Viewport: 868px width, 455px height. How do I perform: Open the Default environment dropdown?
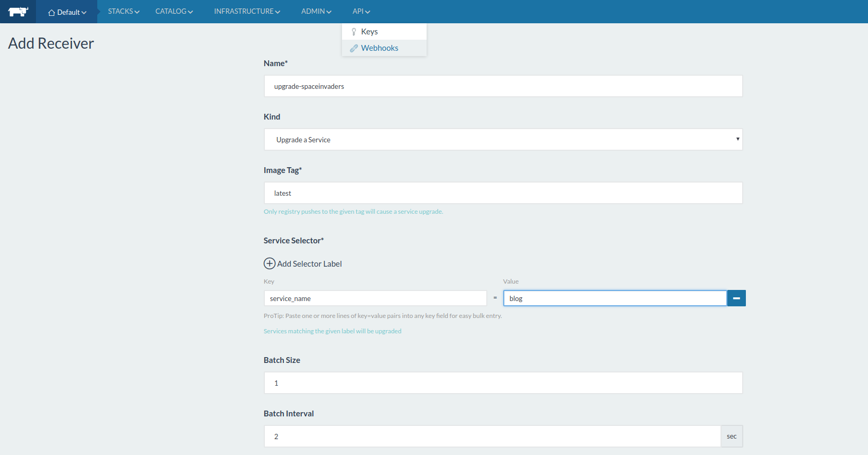pyautogui.click(x=67, y=12)
